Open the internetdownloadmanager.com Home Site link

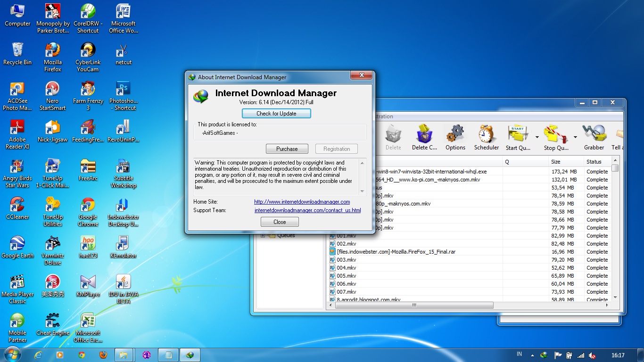pyautogui.click(x=302, y=202)
